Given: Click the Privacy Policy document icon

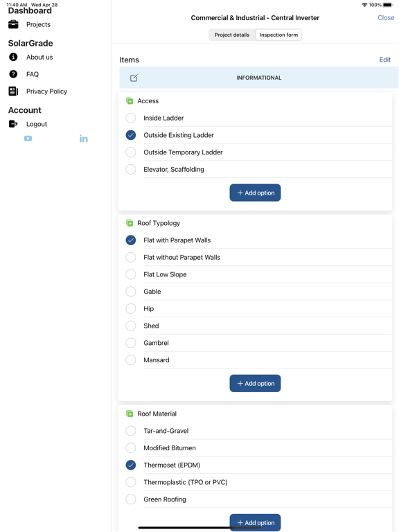Looking at the screenshot, I should pyautogui.click(x=13, y=91).
